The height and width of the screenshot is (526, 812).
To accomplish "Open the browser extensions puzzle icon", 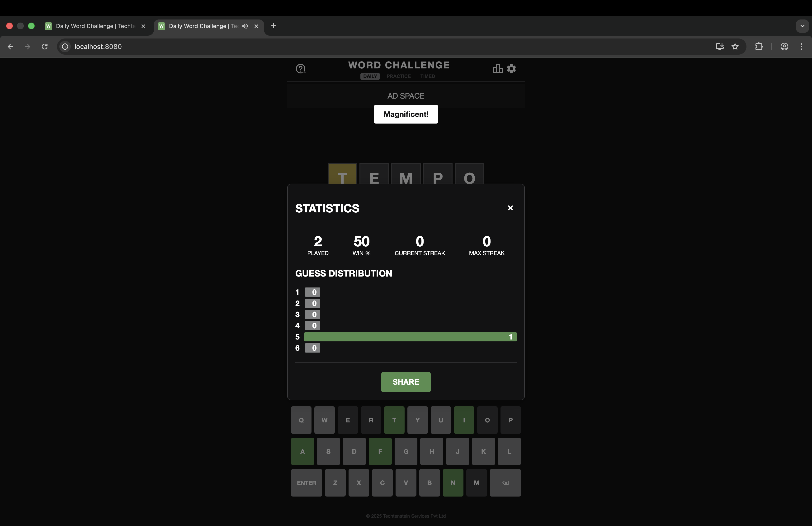I will point(759,47).
